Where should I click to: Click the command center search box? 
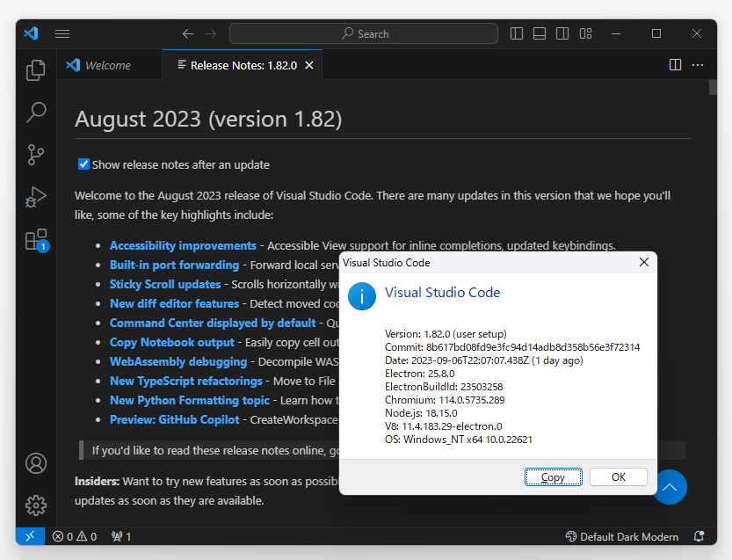(x=364, y=33)
